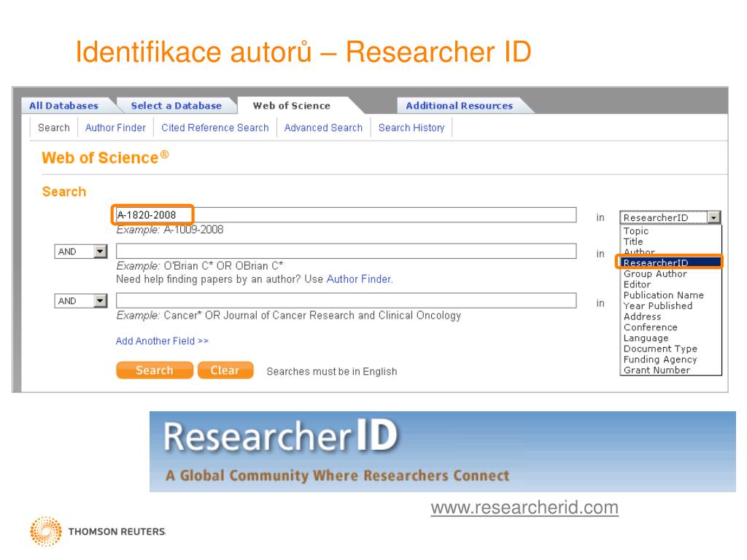Image resolution: width=747 pixels, height=560 pixels.
Task: Open the All Databases tab
Action: (64, 106)
